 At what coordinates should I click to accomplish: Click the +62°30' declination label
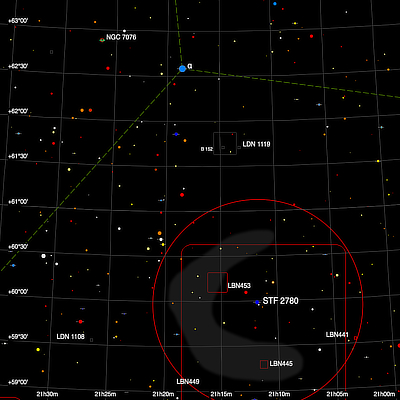click(x=18, y=66)
